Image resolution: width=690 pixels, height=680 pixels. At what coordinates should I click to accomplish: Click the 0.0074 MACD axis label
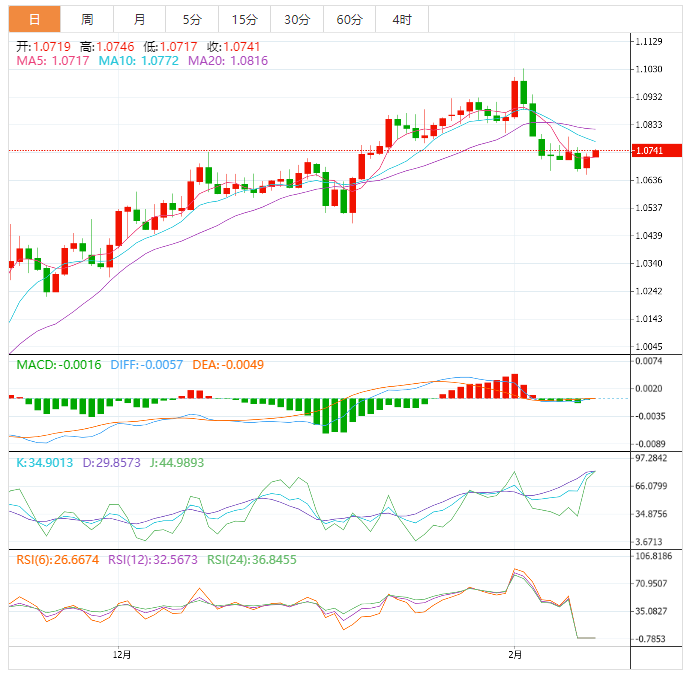(649, 361)
